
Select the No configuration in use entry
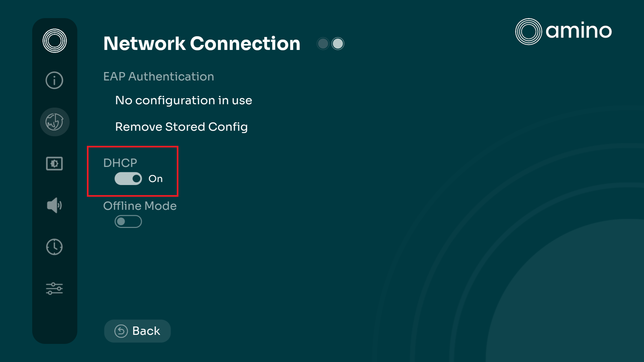[183, 100]
